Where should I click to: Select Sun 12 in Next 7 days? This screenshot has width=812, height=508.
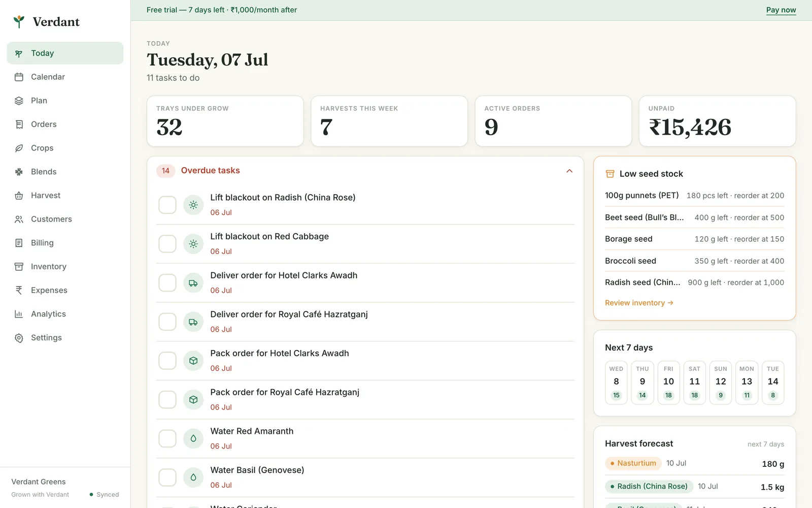click(x=721, y=383)
